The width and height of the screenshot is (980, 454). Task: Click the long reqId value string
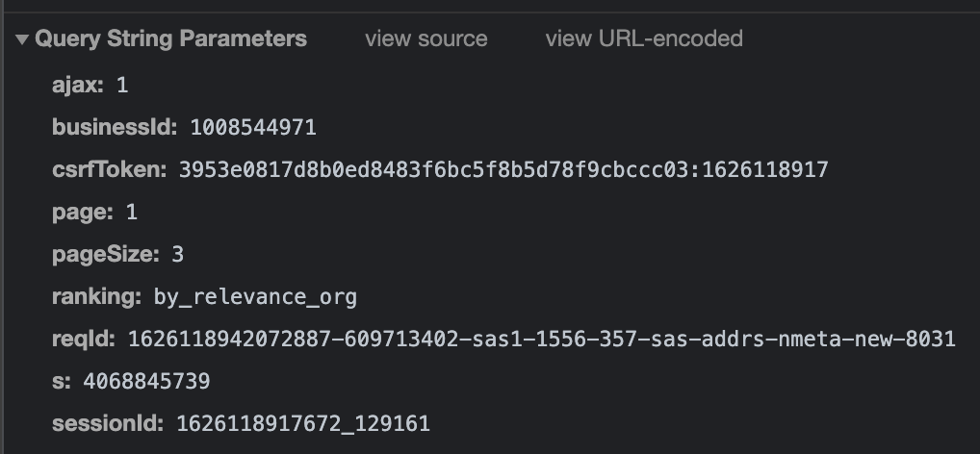[541, 339]
